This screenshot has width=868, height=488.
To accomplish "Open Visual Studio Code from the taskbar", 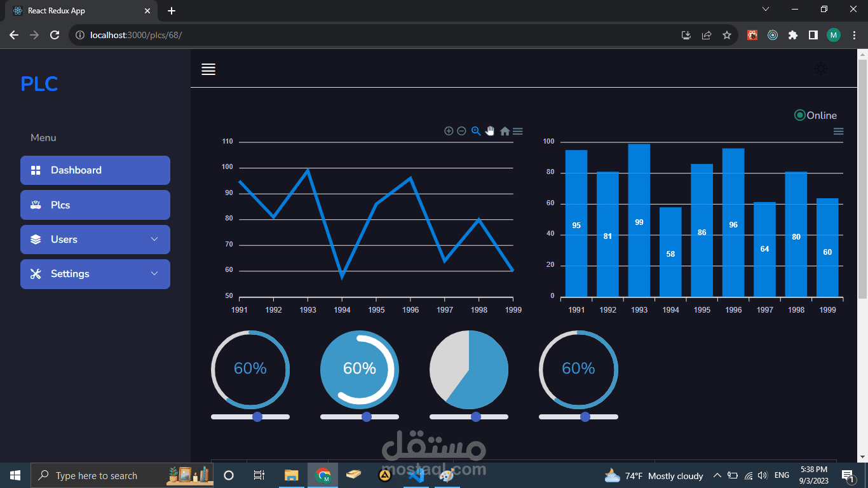I will coord(416,475).
